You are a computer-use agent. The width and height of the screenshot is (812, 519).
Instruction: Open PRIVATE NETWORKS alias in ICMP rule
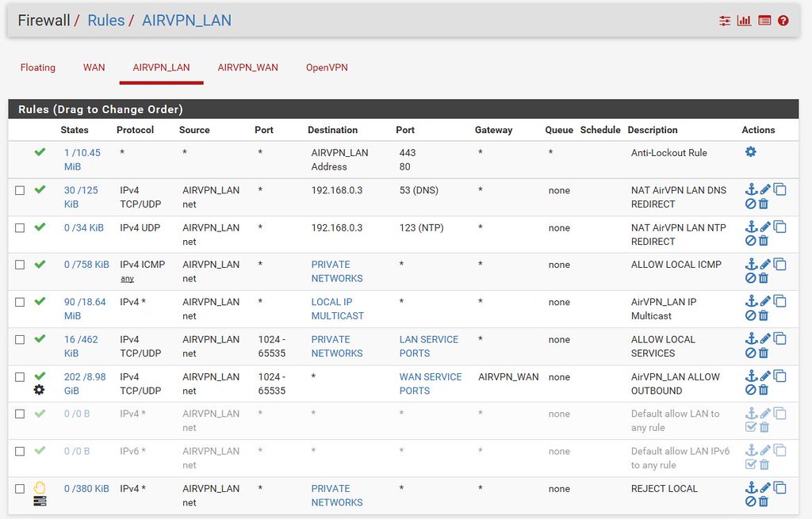[336, 271]
